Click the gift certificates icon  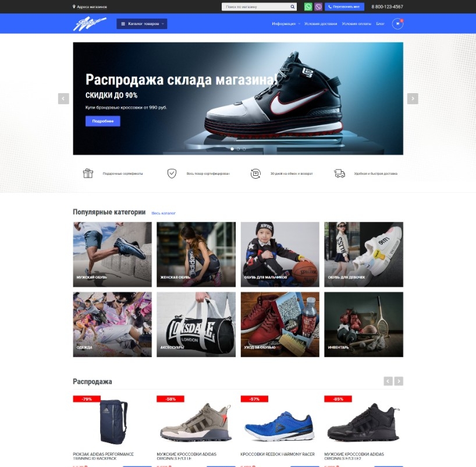pyautogui.click(x=88, y=173)
